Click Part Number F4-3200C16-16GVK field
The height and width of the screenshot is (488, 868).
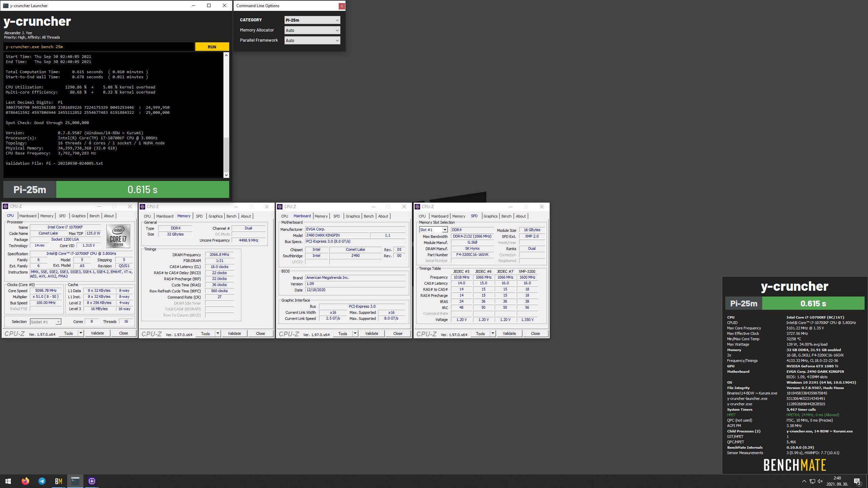click(x=472, y=255)
